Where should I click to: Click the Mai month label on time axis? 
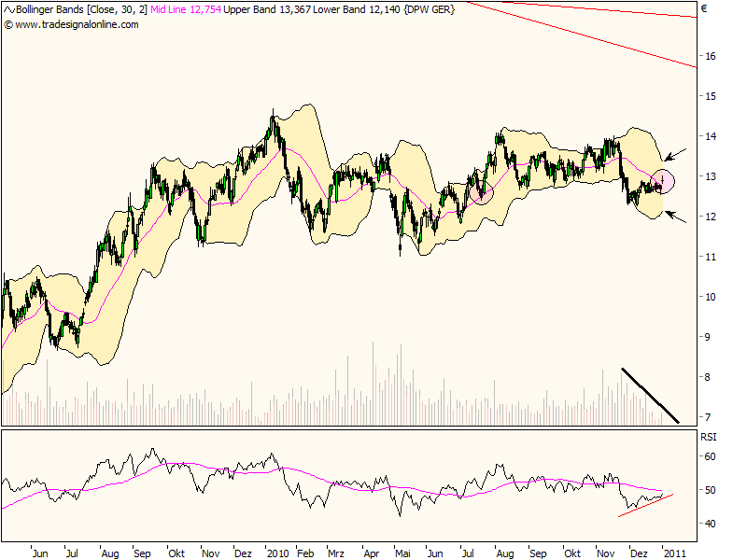click(402, 553)
